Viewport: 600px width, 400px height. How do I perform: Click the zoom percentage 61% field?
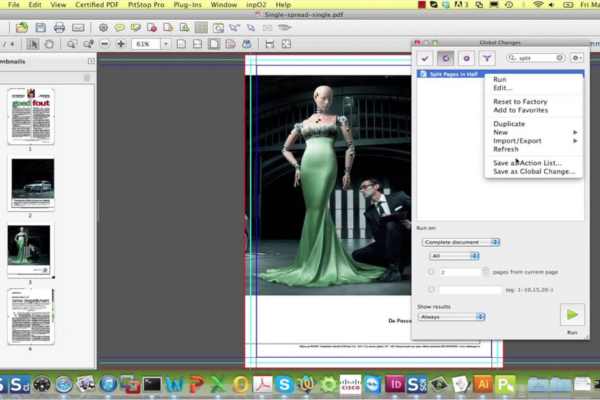[146, 44]
